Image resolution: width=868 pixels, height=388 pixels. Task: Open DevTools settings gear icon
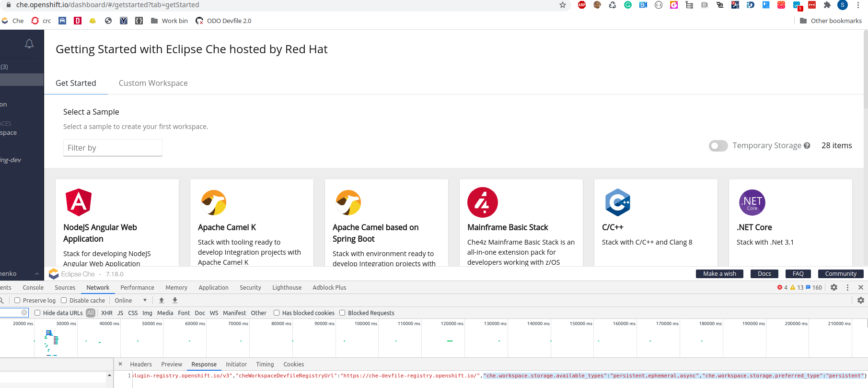tap(834, 287)
